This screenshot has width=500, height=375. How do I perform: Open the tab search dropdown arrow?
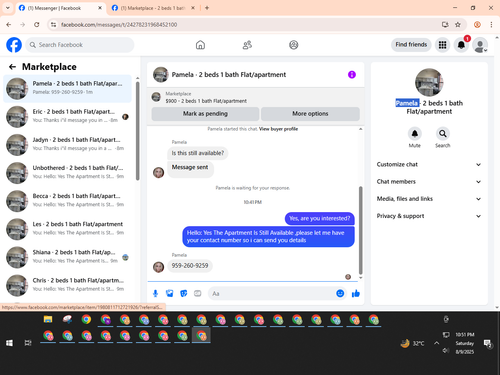[8, 8]
